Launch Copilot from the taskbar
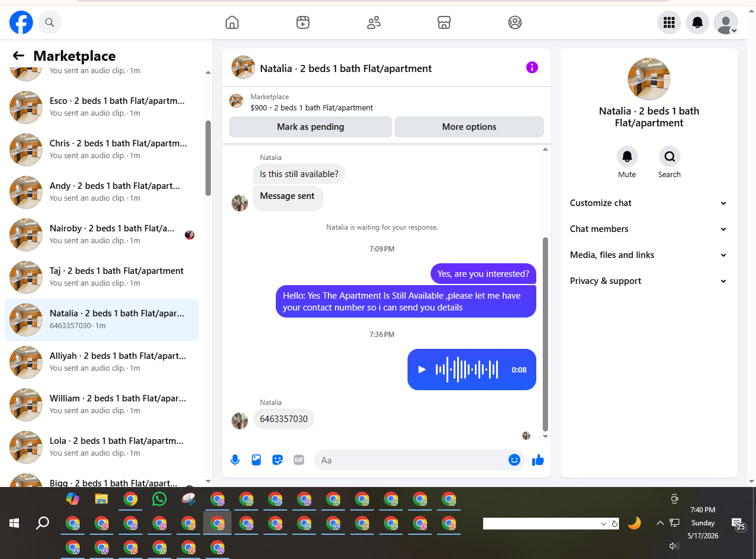 (x=73, y=499)
